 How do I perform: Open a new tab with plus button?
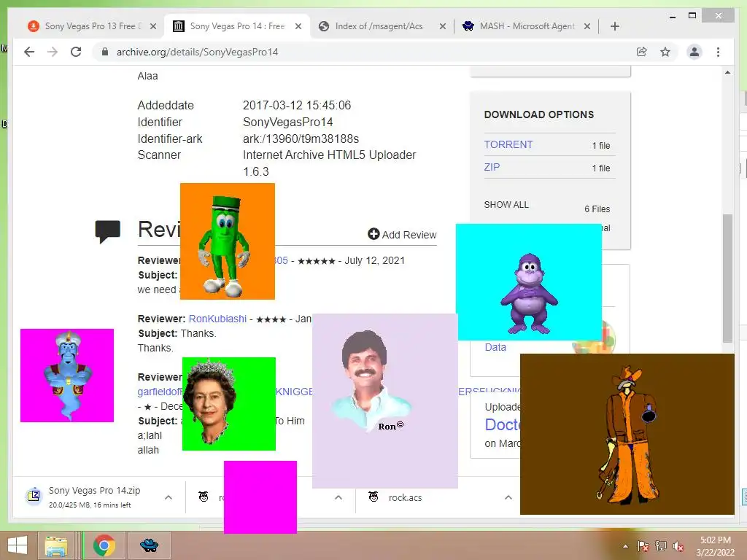[x=614, y=26]
